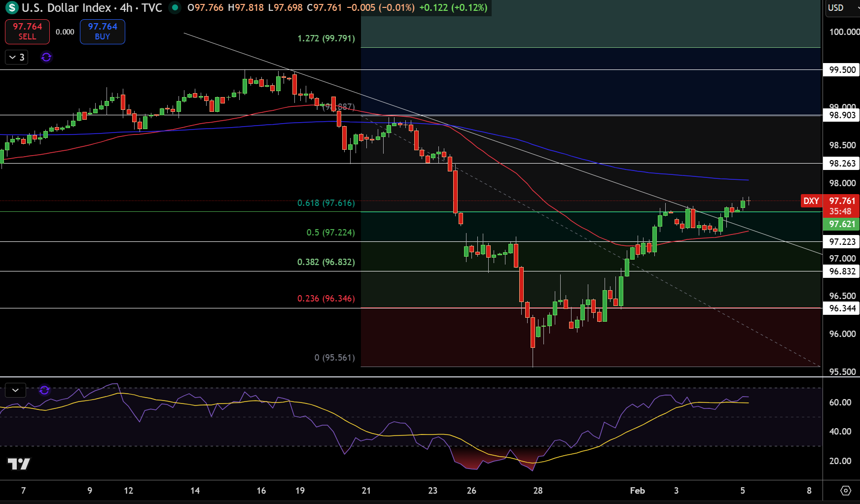Expand the RSI pane legend chevron
The height and width of the screenshot is (504, 860).
click(x=15, y=390)
